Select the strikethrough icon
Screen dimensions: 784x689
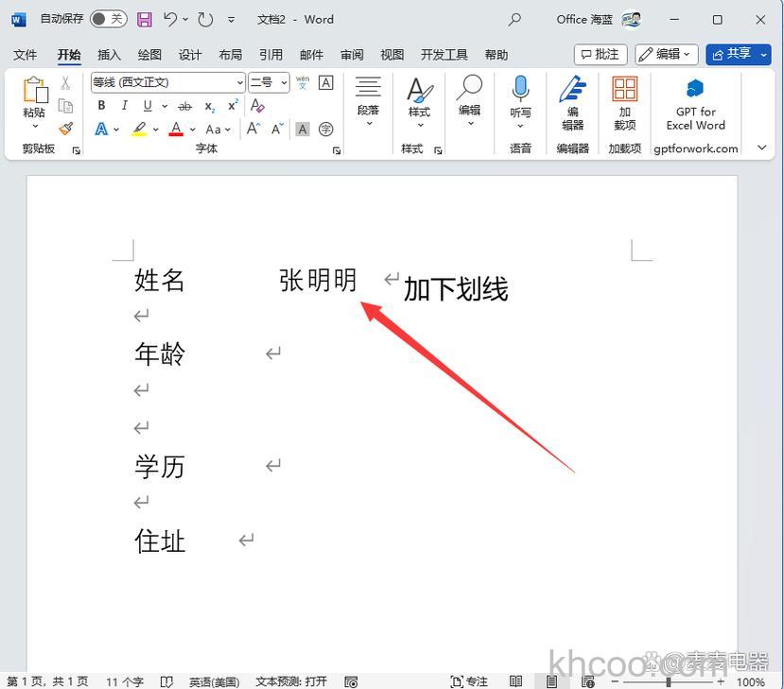[x=184, y=106]
